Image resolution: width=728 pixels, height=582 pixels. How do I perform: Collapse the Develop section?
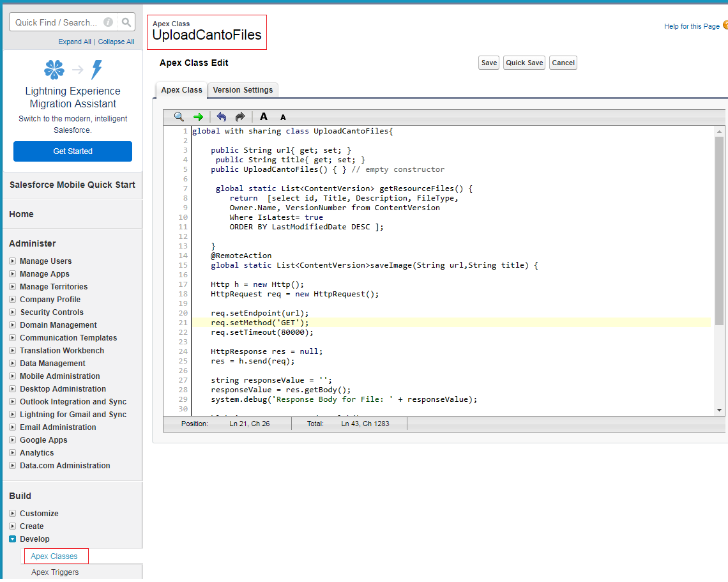pos(13,539)
